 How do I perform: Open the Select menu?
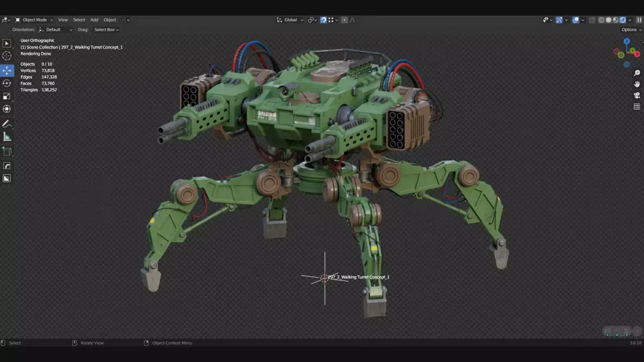[x=79, y=20]
